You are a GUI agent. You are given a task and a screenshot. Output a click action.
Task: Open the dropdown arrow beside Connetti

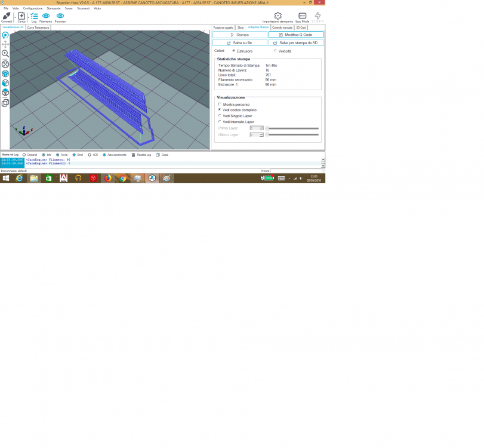tap(14, 17)
